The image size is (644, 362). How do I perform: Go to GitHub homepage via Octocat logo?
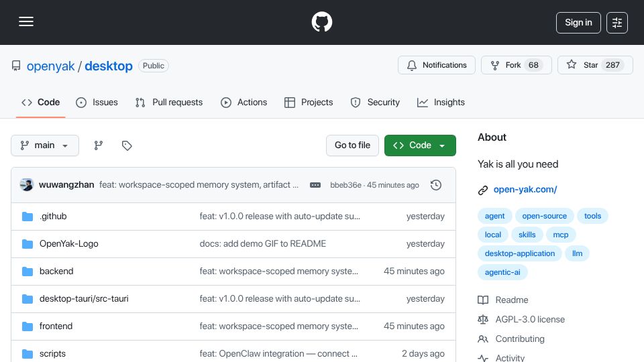click(321, 21)
